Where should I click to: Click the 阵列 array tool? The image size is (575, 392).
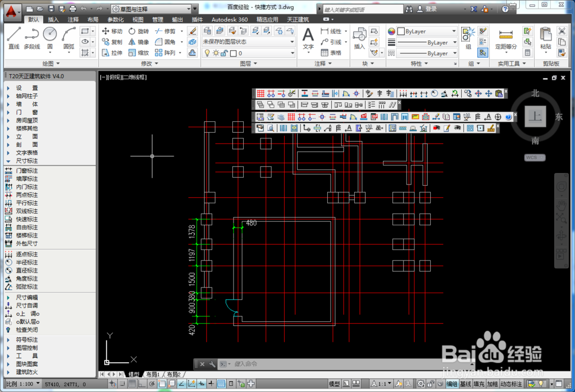click(166, 53)
